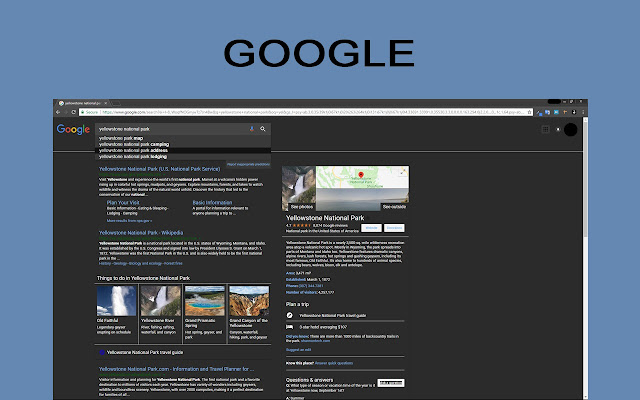Open the 'Basic Information' sitelink
This screenshot has height=400, width=640.
[212, 202]
